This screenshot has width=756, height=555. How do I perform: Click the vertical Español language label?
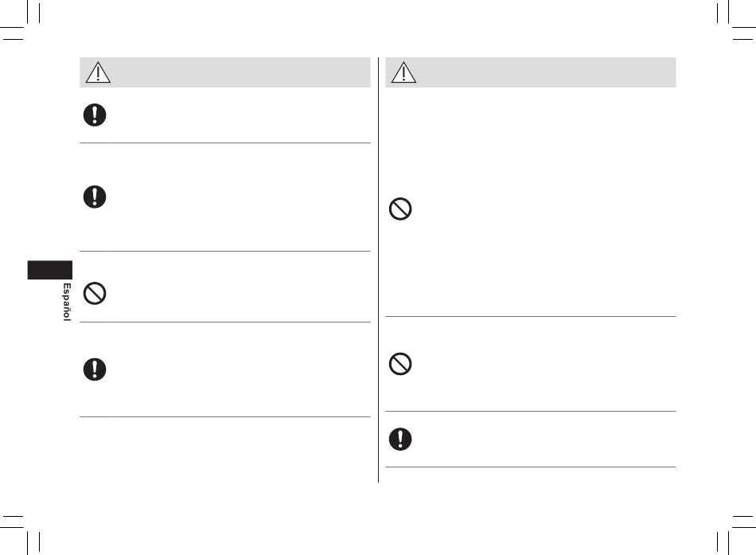click(67, 302)
